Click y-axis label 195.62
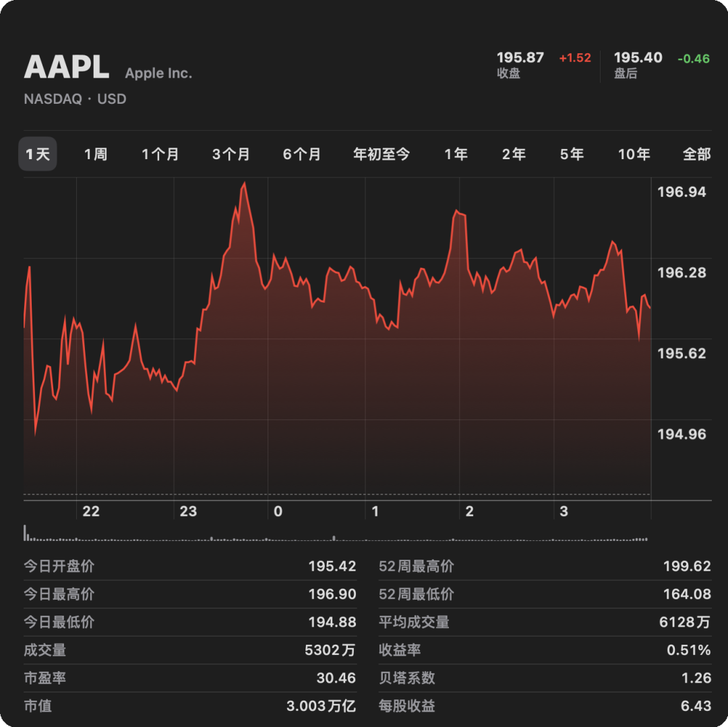Viewport: 728px width, 727px height. click(x=681, y=353)
